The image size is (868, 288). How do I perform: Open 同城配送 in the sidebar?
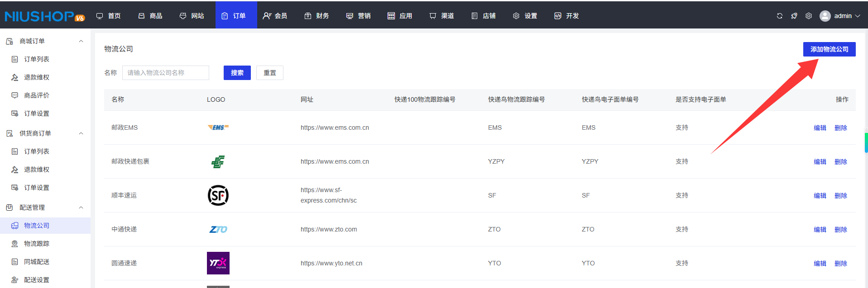click(37, 262)
